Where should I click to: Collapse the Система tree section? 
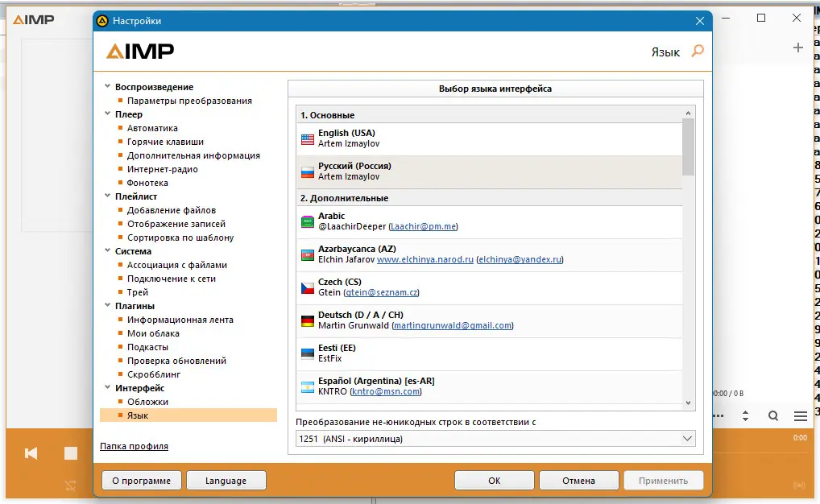[107, 250]
